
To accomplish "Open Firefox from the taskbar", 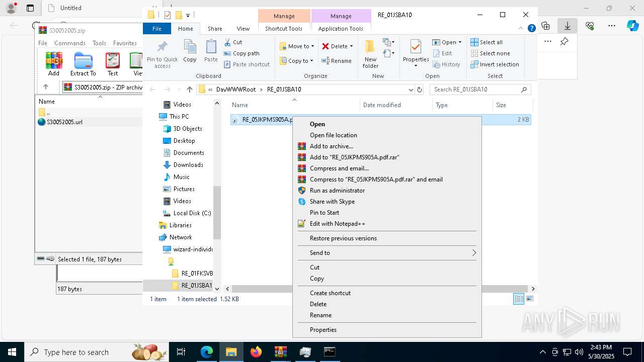I will pyautogui.click(x=256, y=352).
